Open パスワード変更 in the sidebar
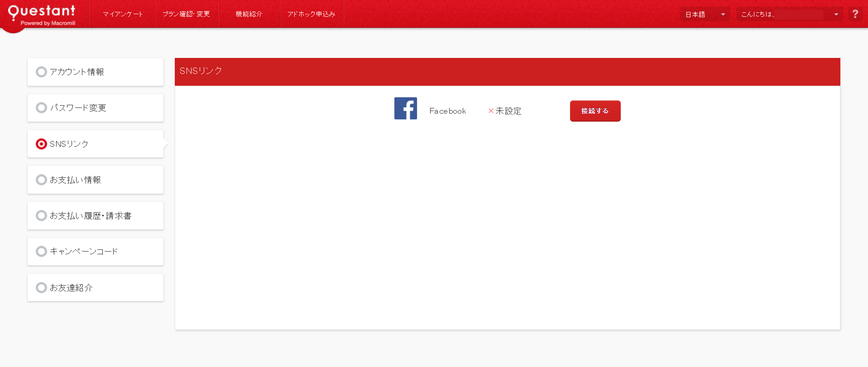The image size is (868, 367). (x=95, y=108)
